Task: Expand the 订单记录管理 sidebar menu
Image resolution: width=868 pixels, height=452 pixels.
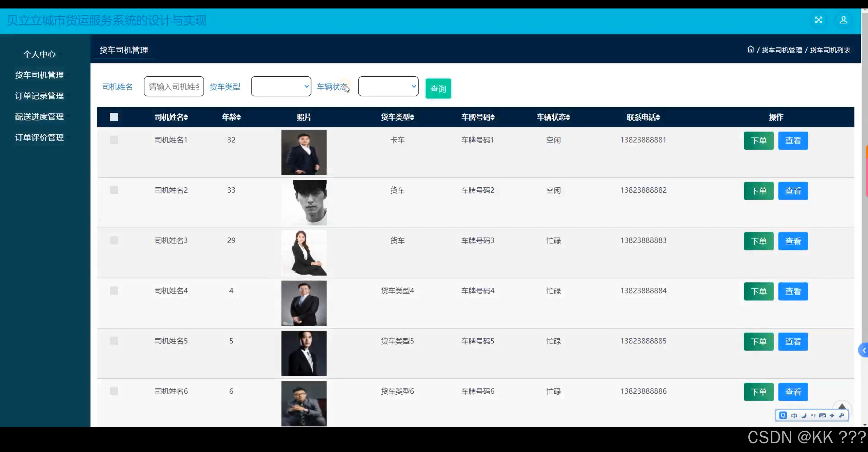Action: pos(39,96)
